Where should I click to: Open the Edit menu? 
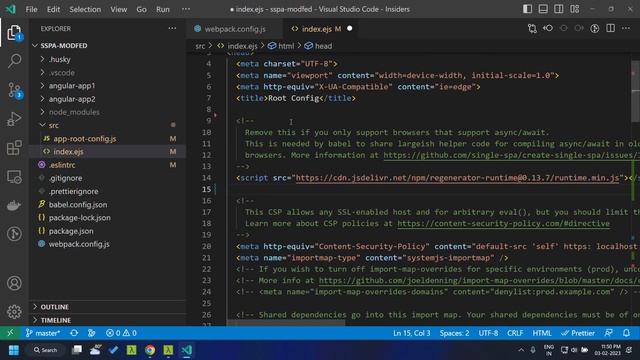point(53,9)
